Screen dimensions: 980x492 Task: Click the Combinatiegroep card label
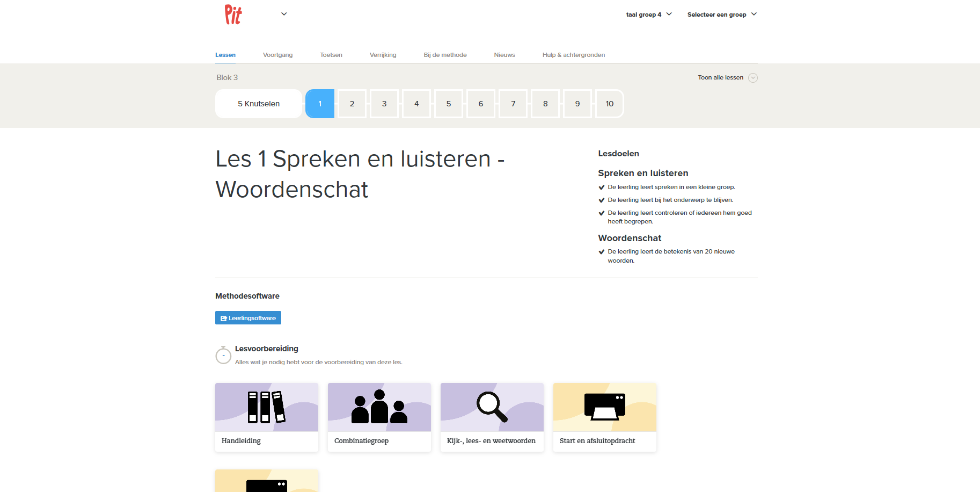point(361,440)
